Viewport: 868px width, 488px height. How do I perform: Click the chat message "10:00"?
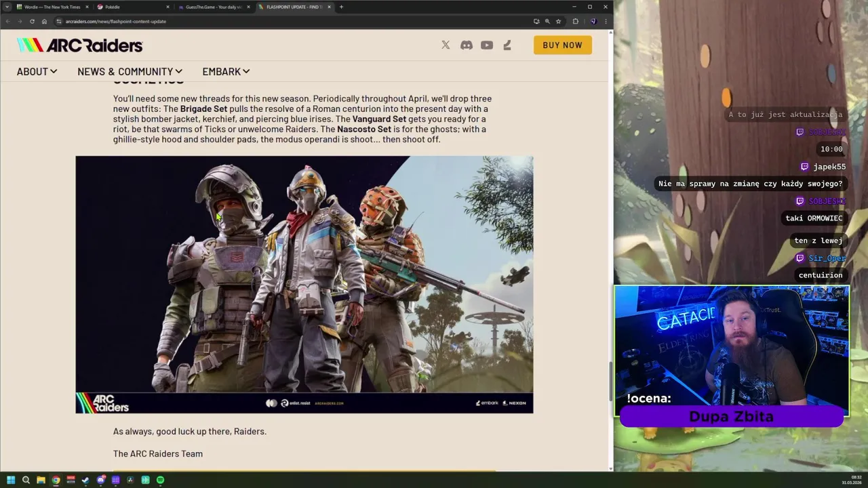click(831, 149)
